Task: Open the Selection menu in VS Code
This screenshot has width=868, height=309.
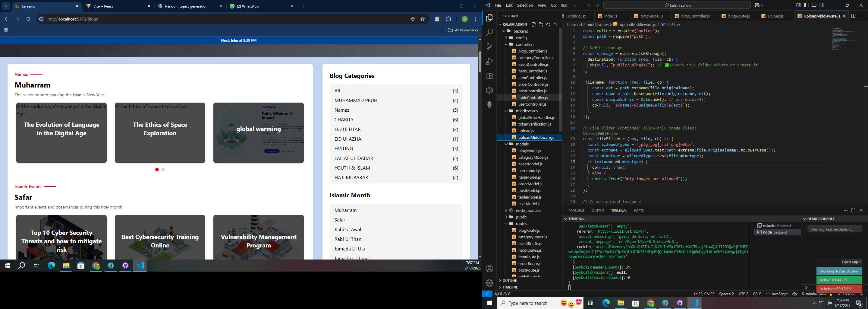Action: click(525, 5)
